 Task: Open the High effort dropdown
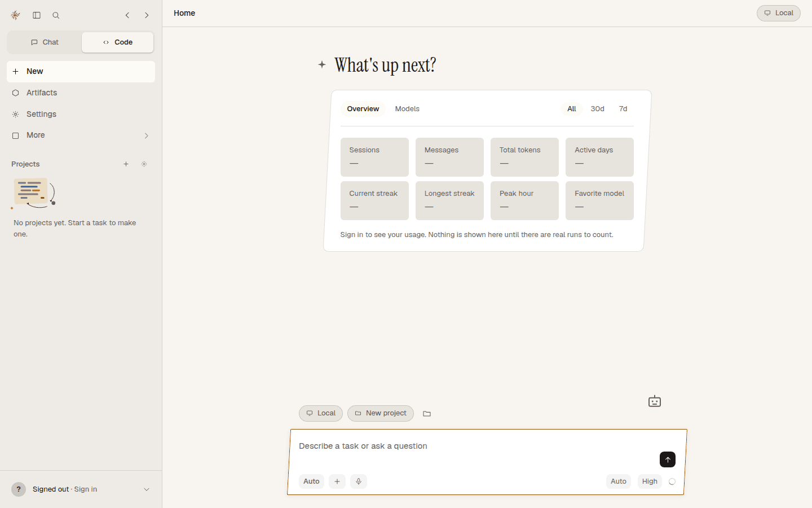tap(650, 481)
